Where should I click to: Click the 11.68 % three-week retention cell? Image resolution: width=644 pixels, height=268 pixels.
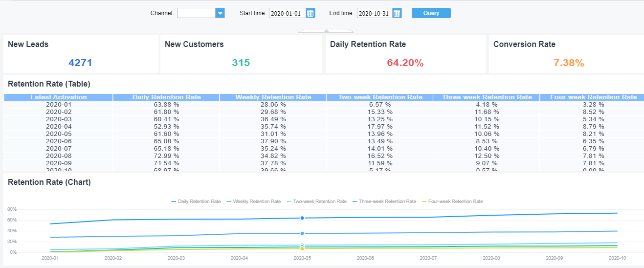487,112
